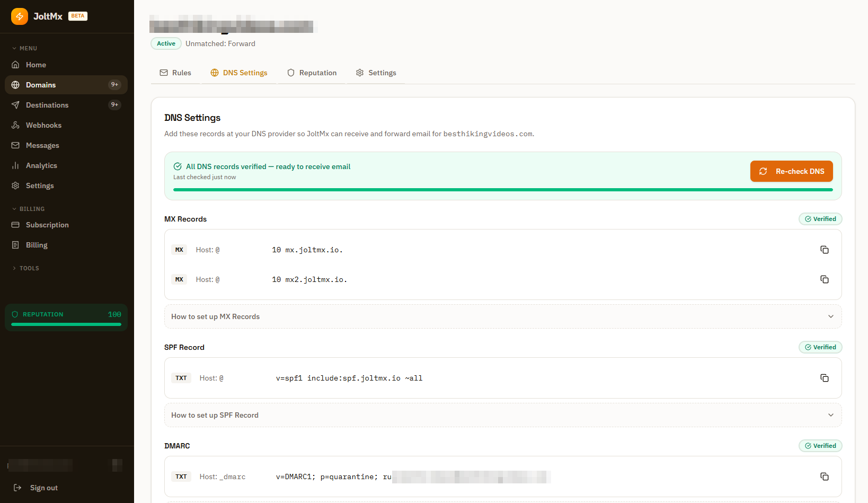Click the Settings tab gear icon

tap(360, 73)
